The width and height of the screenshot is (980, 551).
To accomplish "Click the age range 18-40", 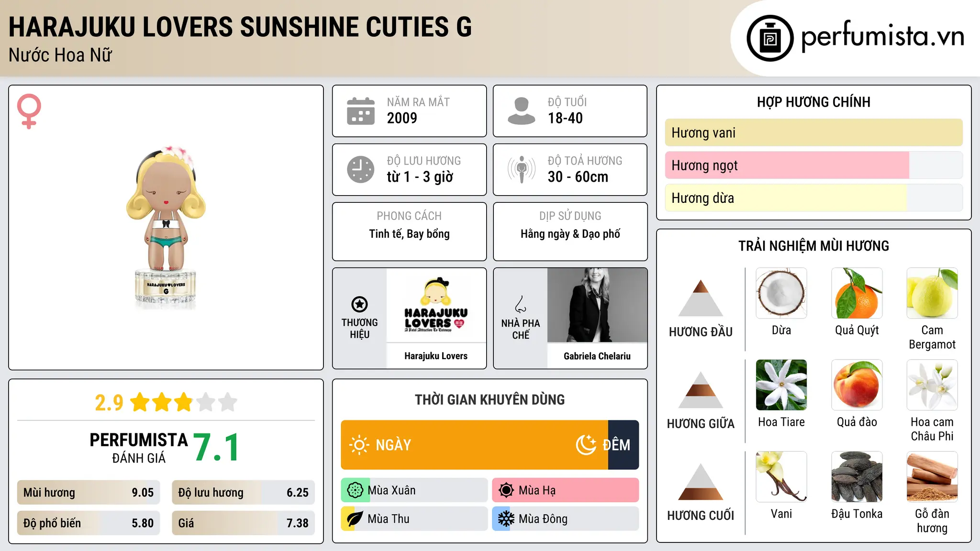I will pyautogui.click(x=565, y=118).
